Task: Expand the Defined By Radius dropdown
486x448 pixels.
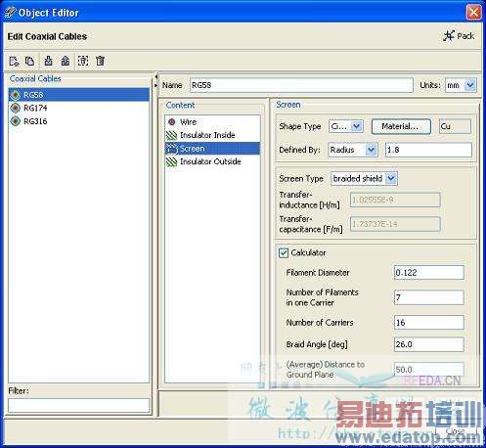Action: coord(371,150)
